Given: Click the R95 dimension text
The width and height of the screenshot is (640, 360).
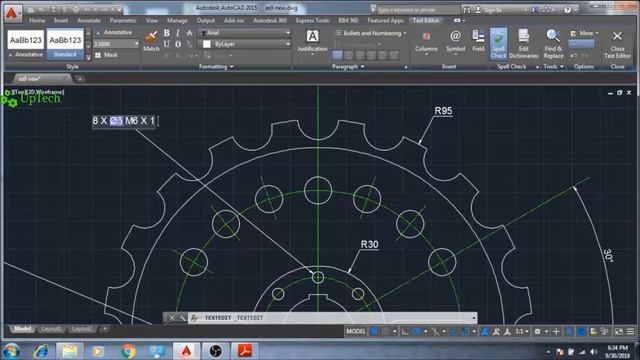Looking at the screenshot, I should 443,111.
